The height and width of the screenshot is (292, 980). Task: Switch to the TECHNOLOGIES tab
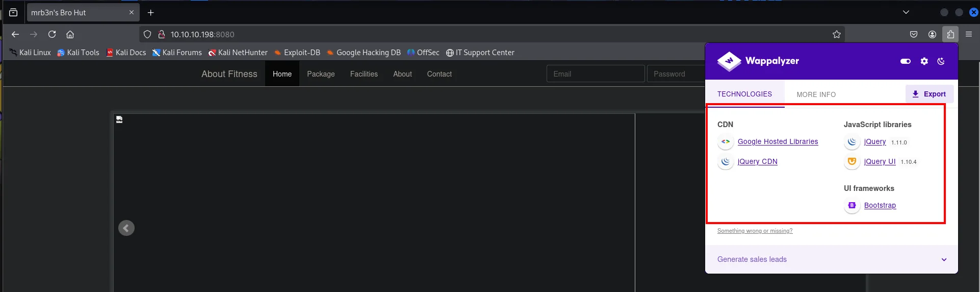[x=744, y=94]
